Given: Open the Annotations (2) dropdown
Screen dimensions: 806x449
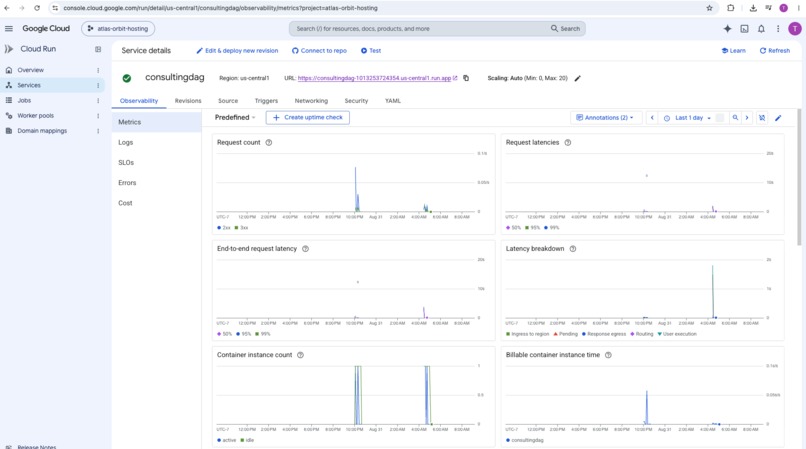Looking at the screenshot, I should coord(604,118).
